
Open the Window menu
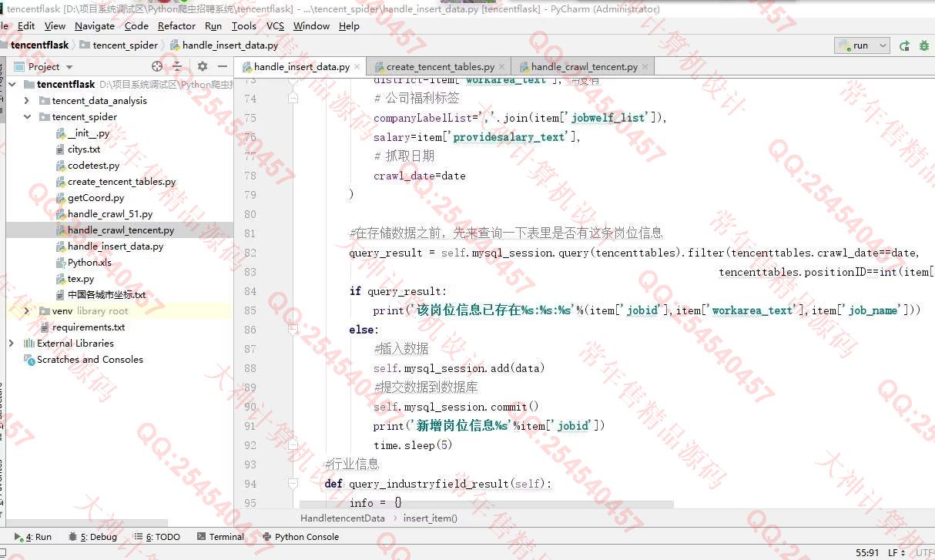coord(311,25)
